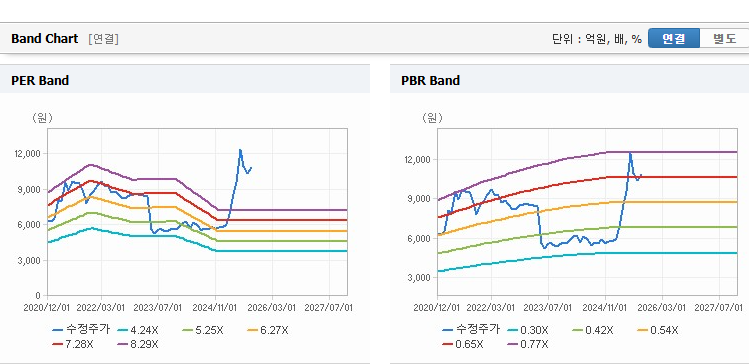
Task: Click 2024/11/01 date label in PER chart
Action: click(215, 308)
